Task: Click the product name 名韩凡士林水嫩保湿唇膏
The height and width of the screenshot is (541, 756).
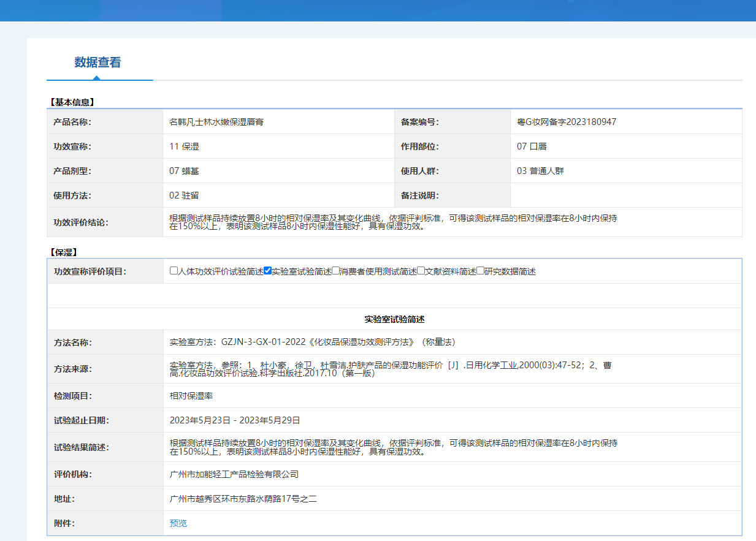Action: pyautogui.click(x=216, y=122)
